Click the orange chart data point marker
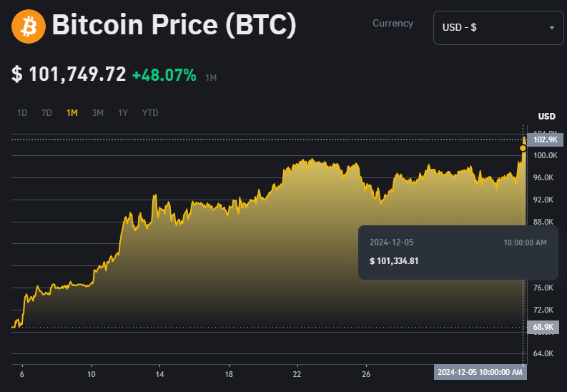The width and height of the screenshot is (567, 392). point(523,148)
